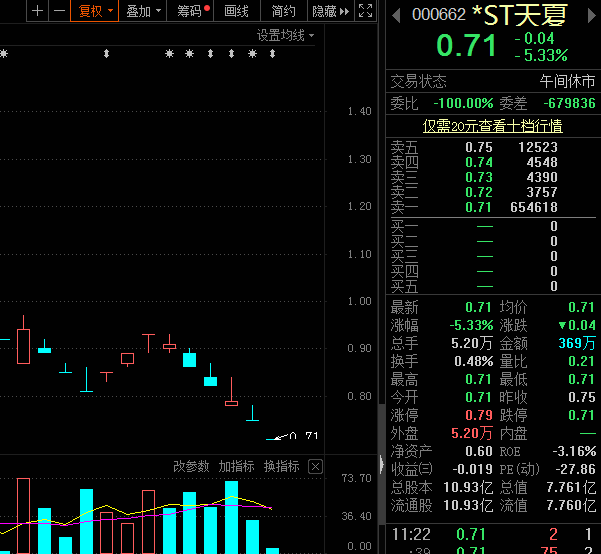Click the minus zoom-out icon in toolbar

click(x=60, y=11)
